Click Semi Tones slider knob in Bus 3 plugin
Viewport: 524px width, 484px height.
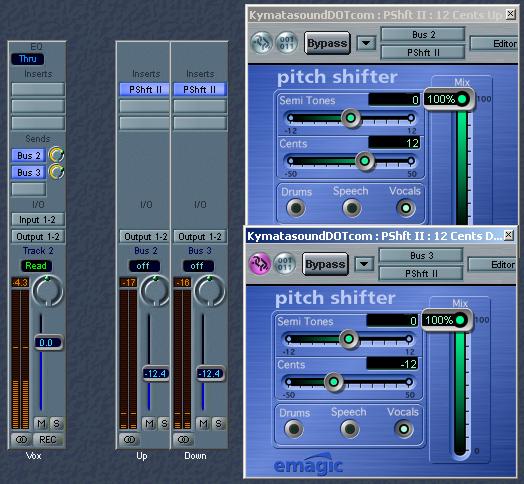(349, 339)
